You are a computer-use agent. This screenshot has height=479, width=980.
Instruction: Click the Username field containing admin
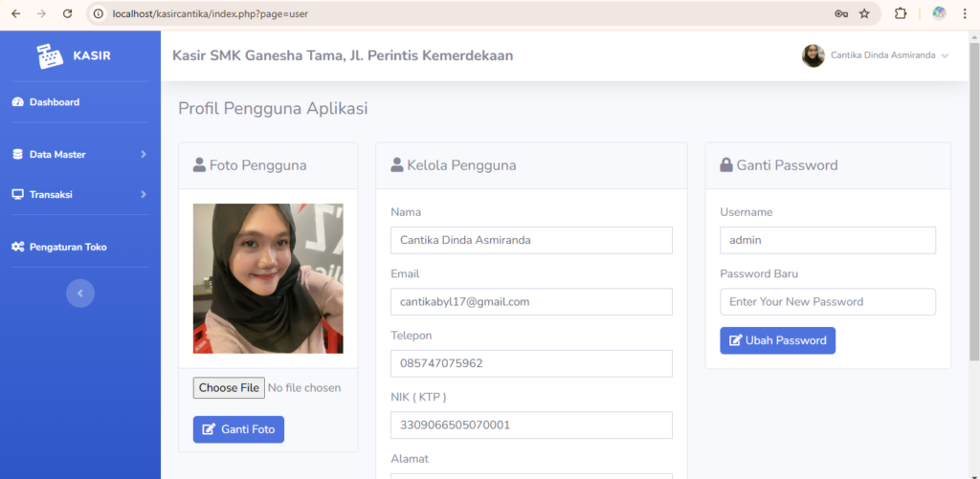pyautogui.click(x=828, y=240)
